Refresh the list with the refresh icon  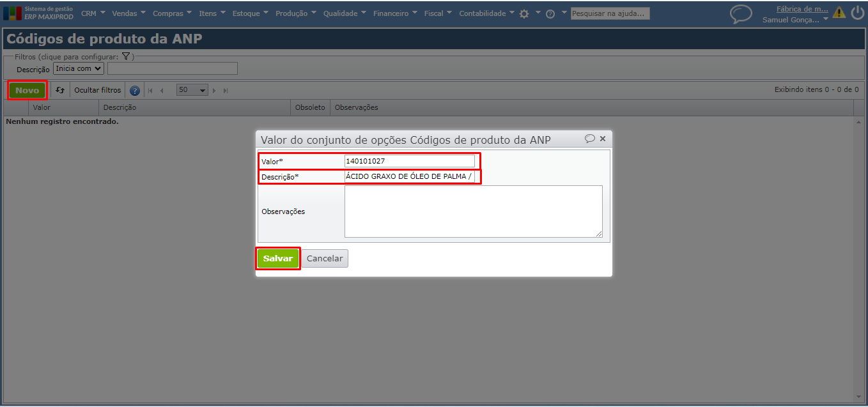[60, 90]
